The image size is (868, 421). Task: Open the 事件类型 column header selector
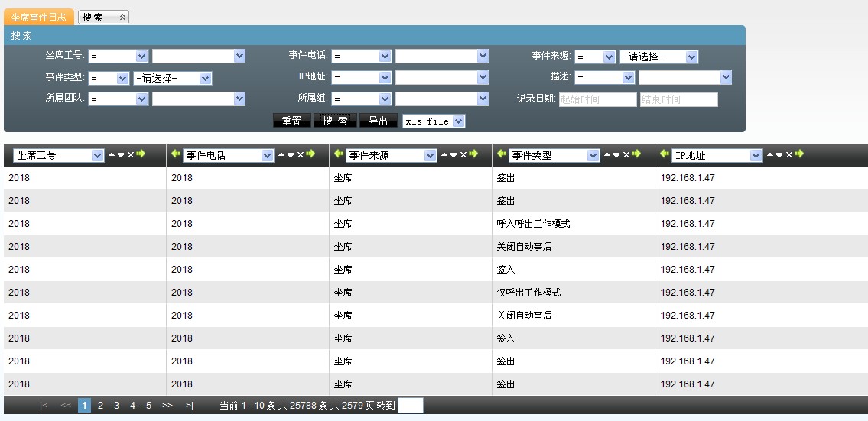pyautogui.click(x=554, y=155)
